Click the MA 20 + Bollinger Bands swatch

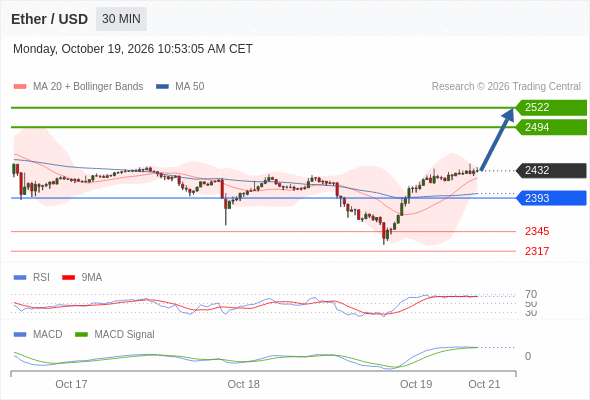[x=20, y=87]
